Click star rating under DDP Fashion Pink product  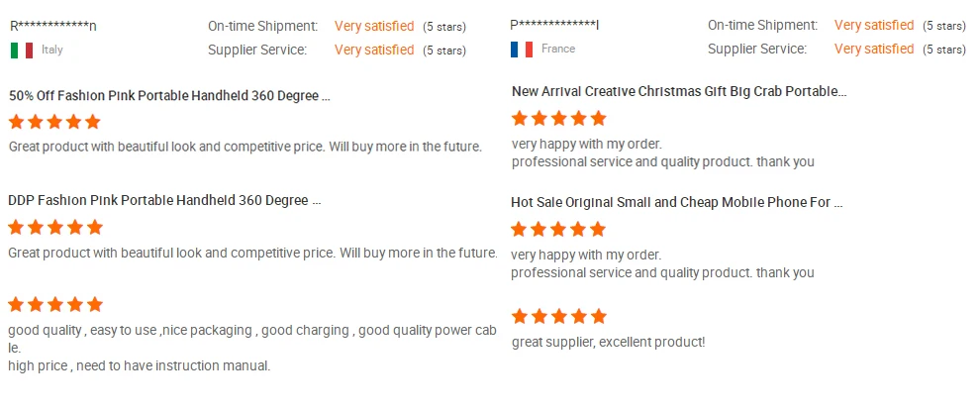54,227
